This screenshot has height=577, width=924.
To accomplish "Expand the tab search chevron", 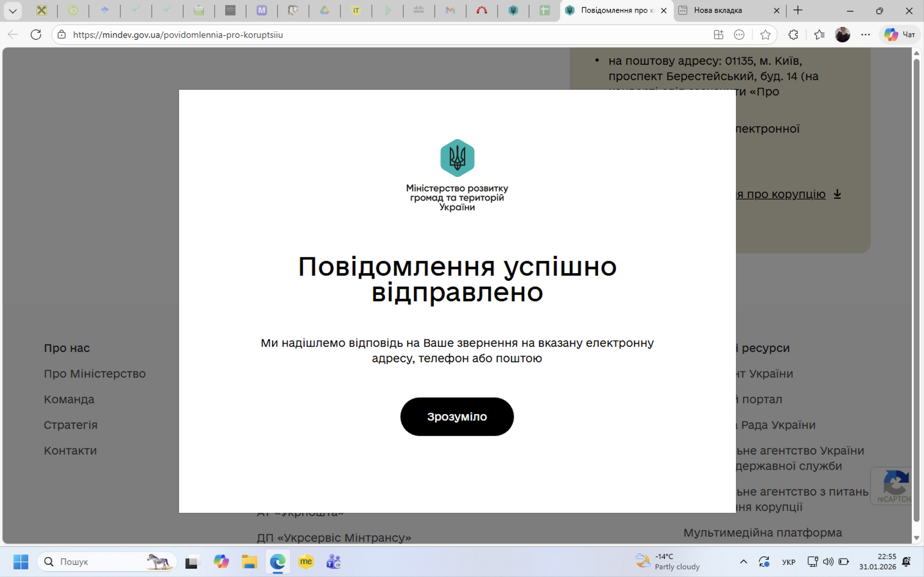I will pos(13,11).
